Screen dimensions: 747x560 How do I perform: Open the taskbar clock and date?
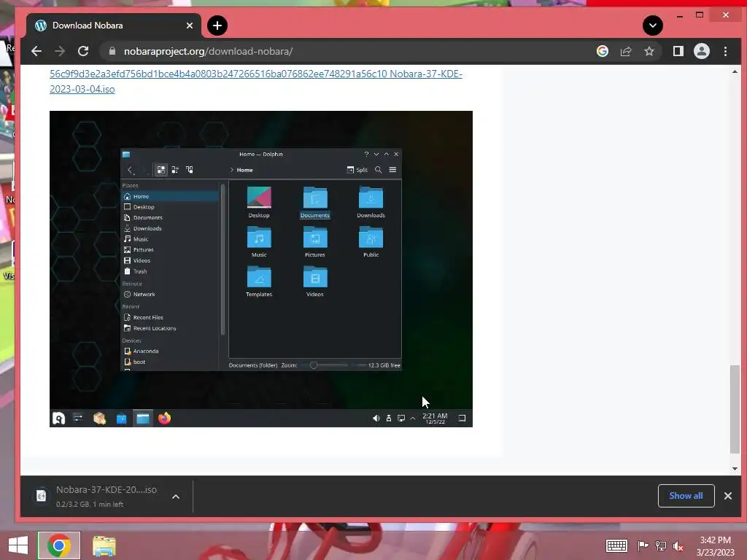(x=715, y=546)
